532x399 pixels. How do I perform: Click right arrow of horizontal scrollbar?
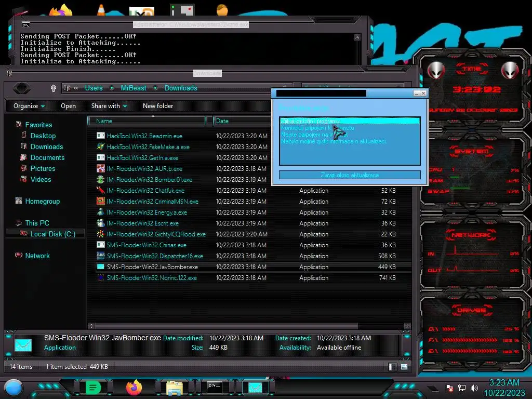click(407, 326)
